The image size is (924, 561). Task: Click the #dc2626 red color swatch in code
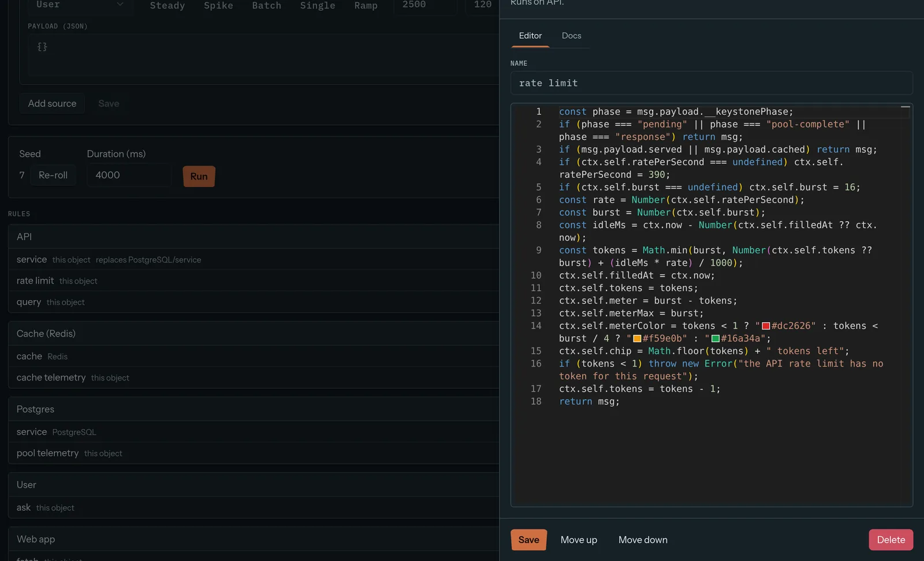(x=766, y=326)
